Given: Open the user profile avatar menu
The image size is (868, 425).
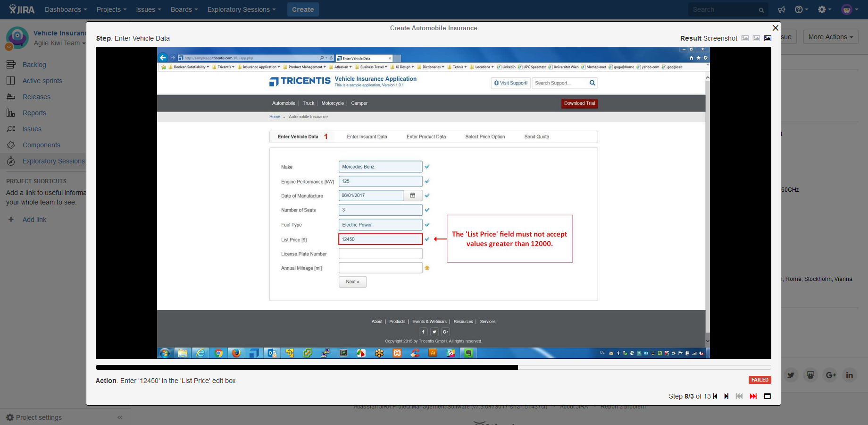Looking at the screenshot, I should coord(849,9).
